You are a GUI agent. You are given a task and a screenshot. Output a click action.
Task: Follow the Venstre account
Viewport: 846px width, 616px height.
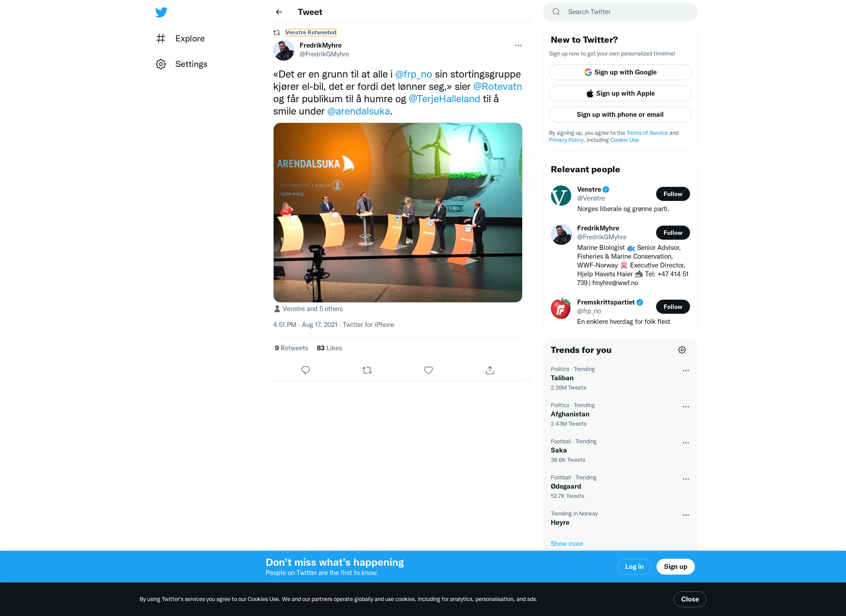[x=673, y=194]
